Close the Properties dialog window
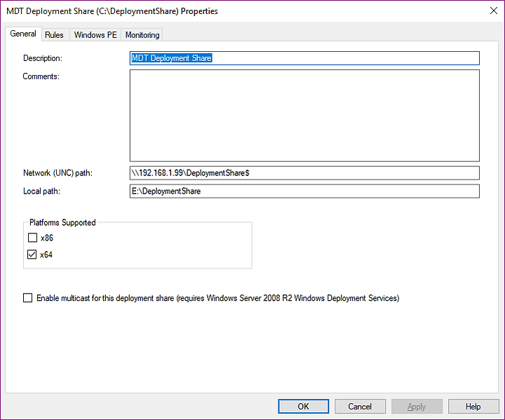This screenshot has width=505, height=420. tap(493, 11)
